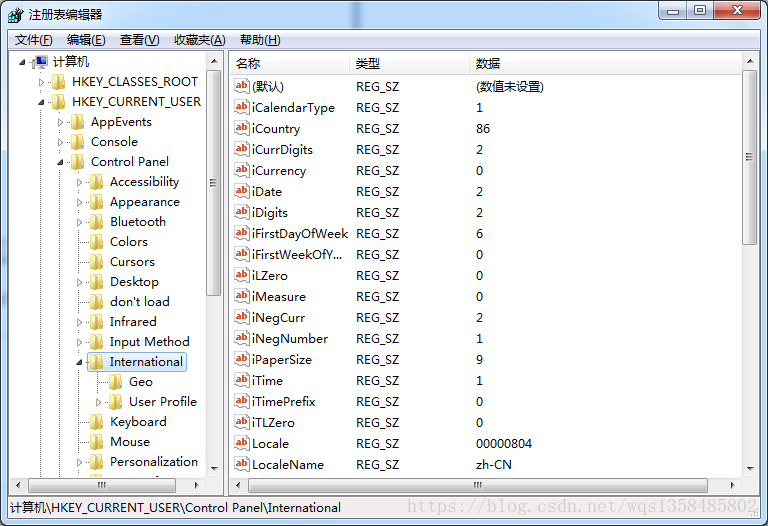Collapse the International key

[x=79, y=362]
